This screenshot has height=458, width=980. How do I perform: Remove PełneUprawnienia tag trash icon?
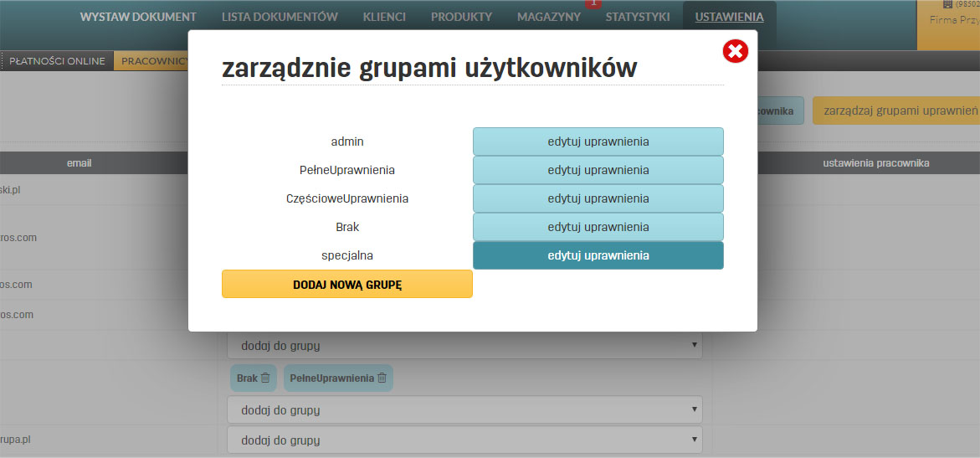point(382,378)
